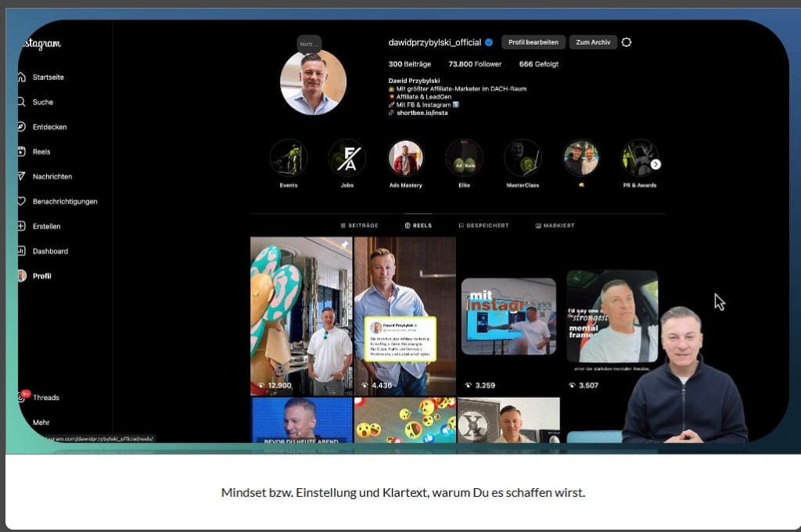Switch to the Beiträge tab
The width and height of the screenshot is (801, 532).
[359, 225]
